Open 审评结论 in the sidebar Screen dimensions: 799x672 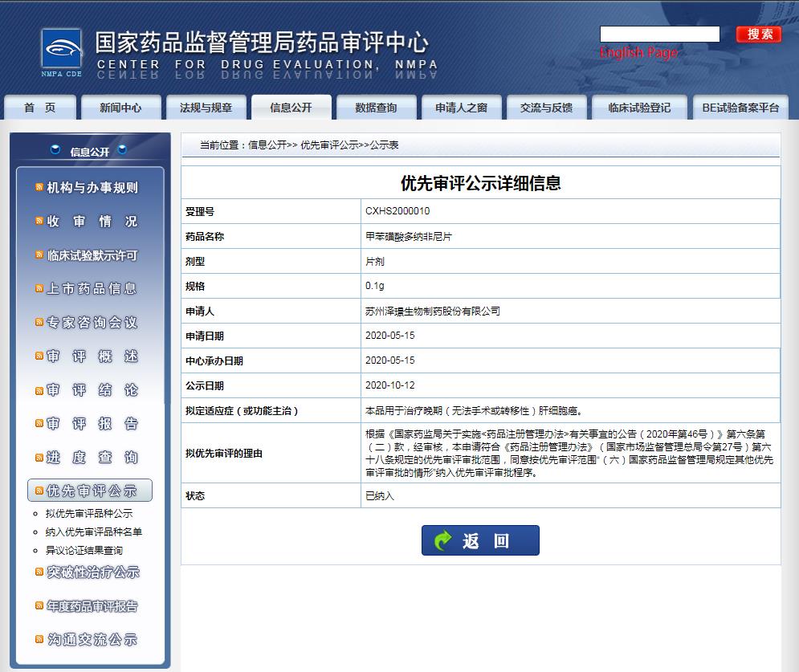pyautogui.click(x=92, y=389)
